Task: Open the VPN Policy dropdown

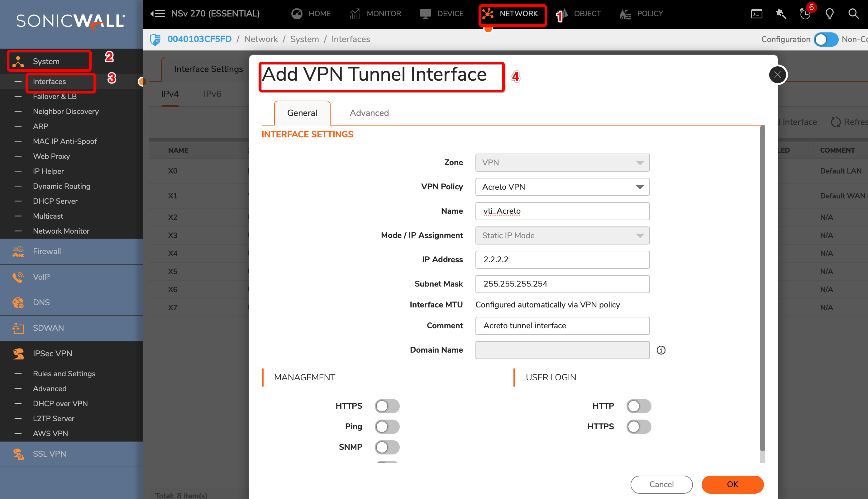Action: point(562,187)
